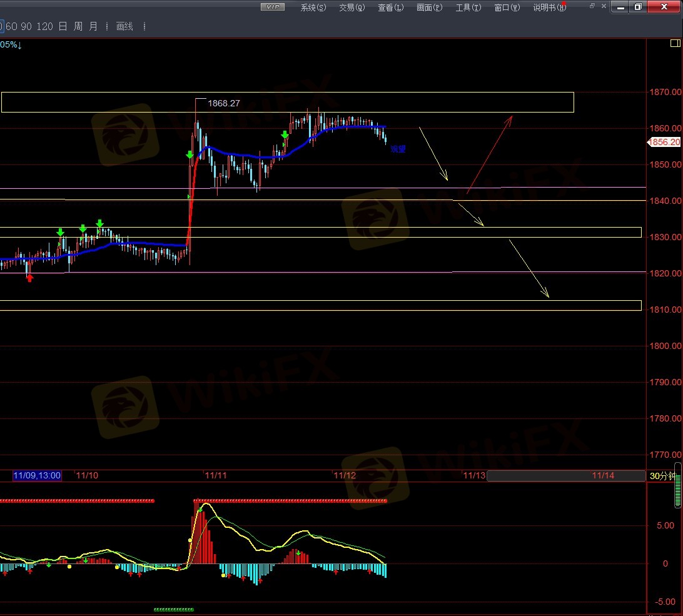This screenshot has width=683, height=616.
Task: Open the 交易(Q) trade menu
Action: click(x=352, y=8)
